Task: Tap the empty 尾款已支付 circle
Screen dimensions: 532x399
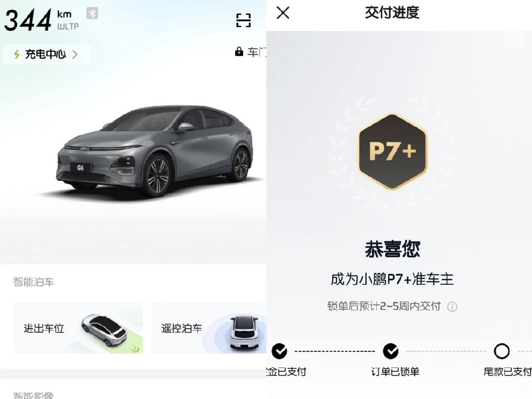Action: point(502,351)
